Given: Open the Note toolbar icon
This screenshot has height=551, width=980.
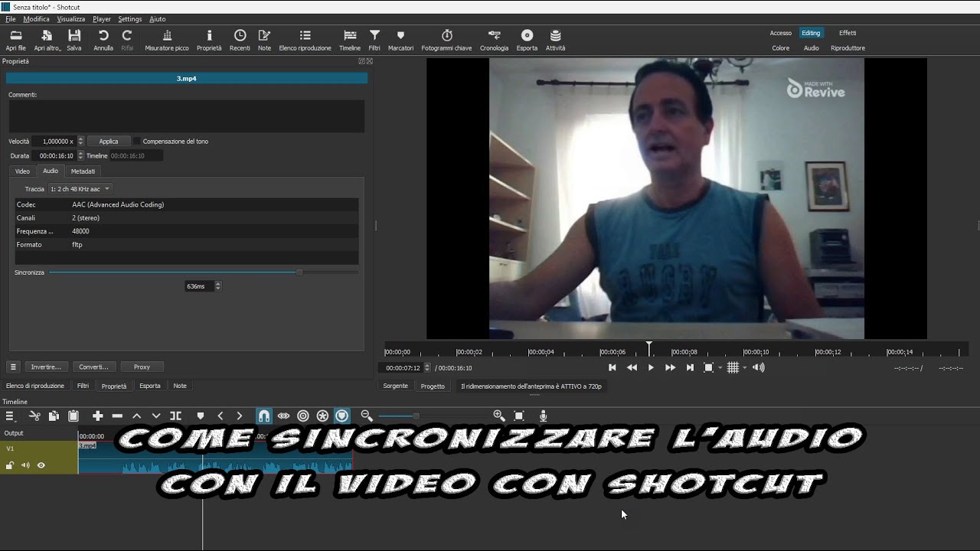Looking at the screenshot, I should coord(264,41).
